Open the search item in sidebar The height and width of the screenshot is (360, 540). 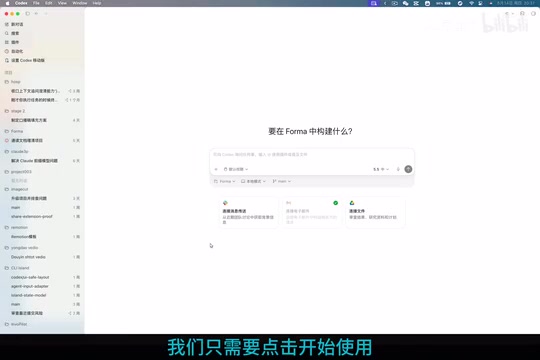click(x=12, y=33)
